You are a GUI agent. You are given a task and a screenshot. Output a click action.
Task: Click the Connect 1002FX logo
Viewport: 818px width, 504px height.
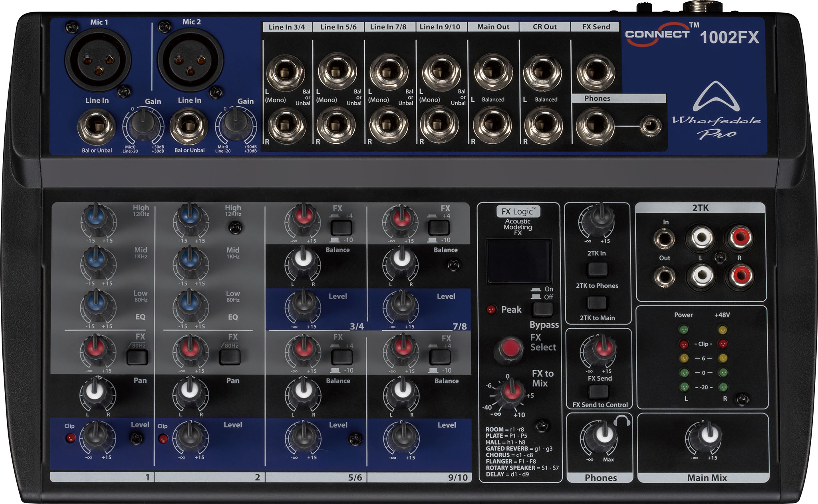(692, 35)
